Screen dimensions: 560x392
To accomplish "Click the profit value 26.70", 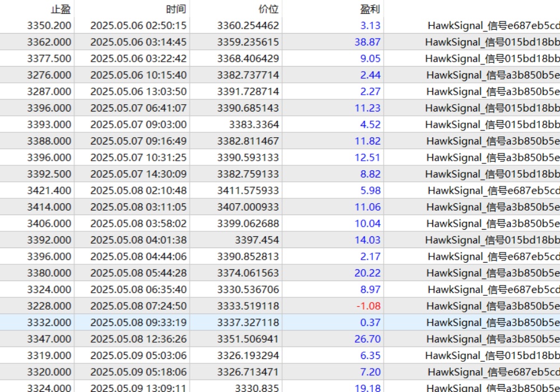I will (367, 339).
